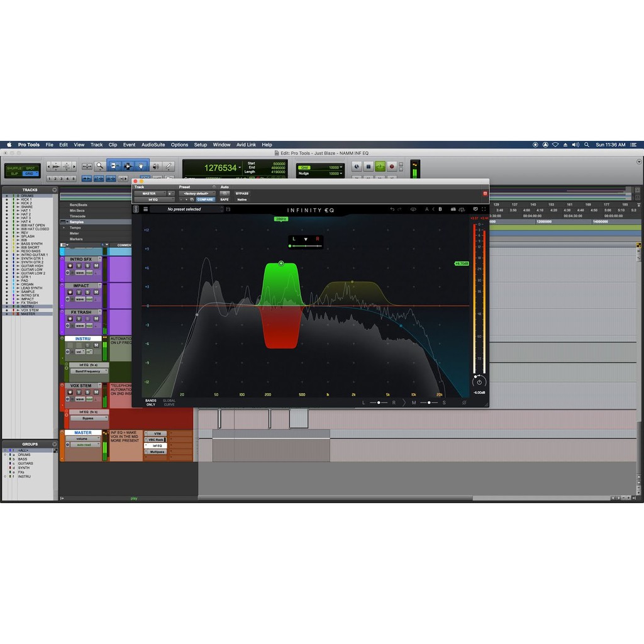Mute the INTRO SFX track
This screenshot has height=644, width=644.
pos(96,266)
